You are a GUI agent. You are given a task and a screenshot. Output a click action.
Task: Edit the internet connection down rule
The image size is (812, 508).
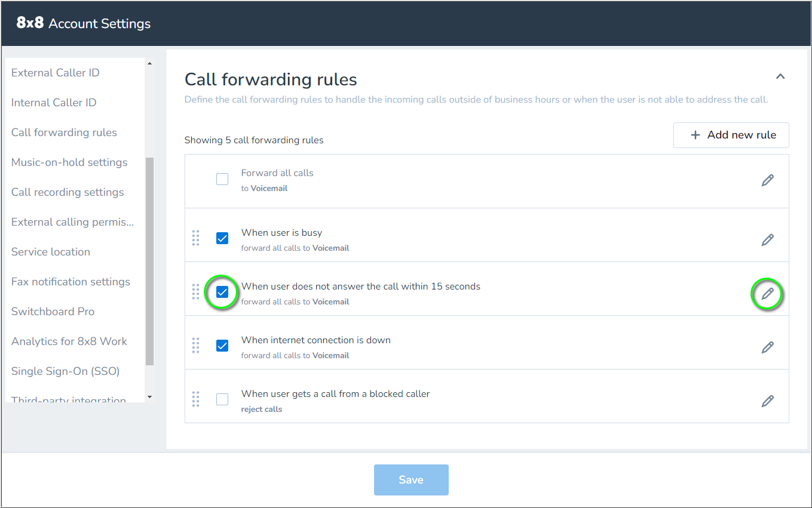pyautogui.click(x=768, y=347)
